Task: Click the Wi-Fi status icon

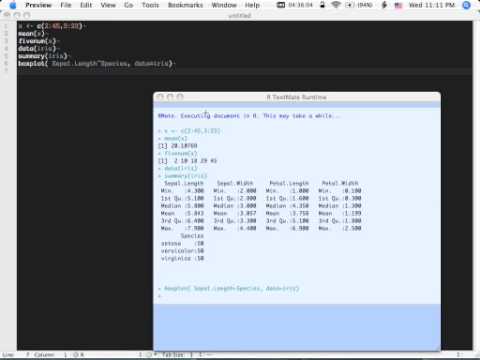Action: (336, 5)
